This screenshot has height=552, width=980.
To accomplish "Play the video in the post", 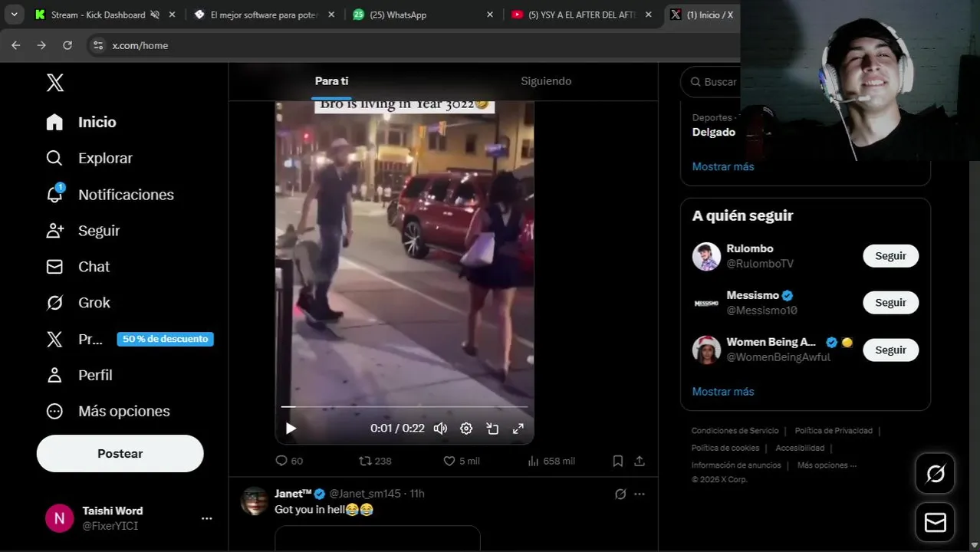I will [x=291, y=429].
